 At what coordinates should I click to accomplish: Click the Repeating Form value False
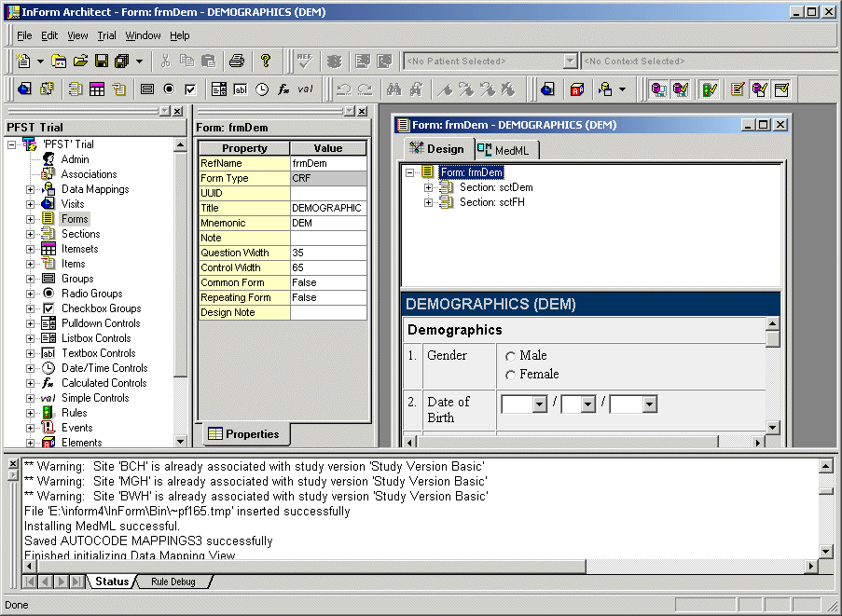click(x=328, y=297)
